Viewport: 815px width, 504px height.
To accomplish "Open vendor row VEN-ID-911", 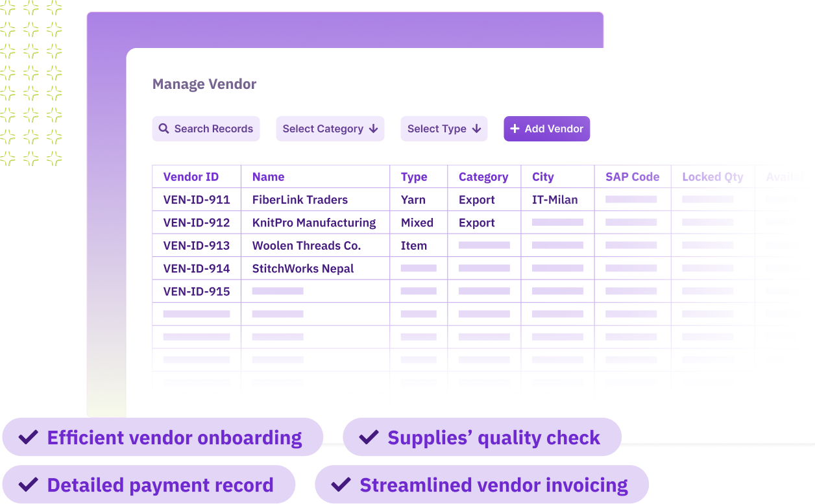I will point(197,200).
